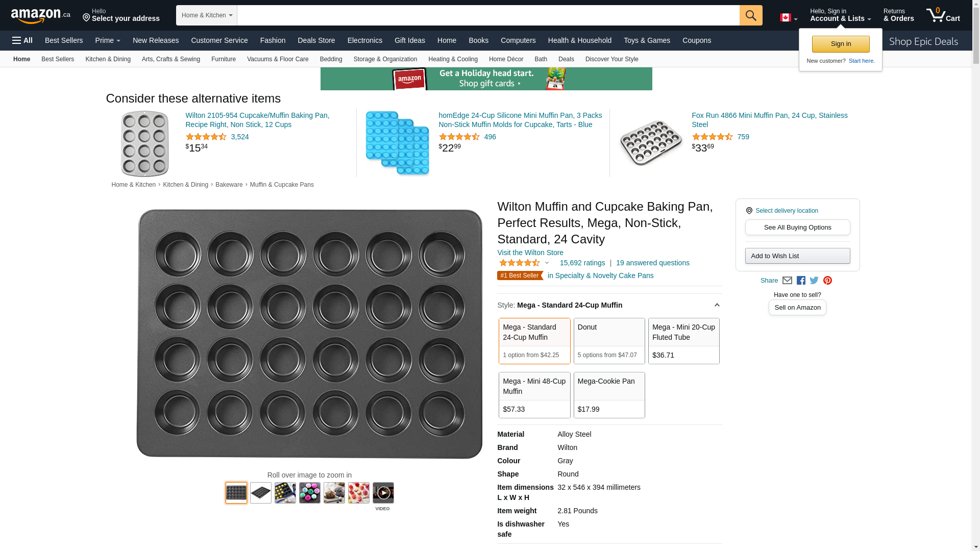The height and width of the screenshot is (551, 980).
Task: Click Add to Wish List button
Action: coord(797,256)
